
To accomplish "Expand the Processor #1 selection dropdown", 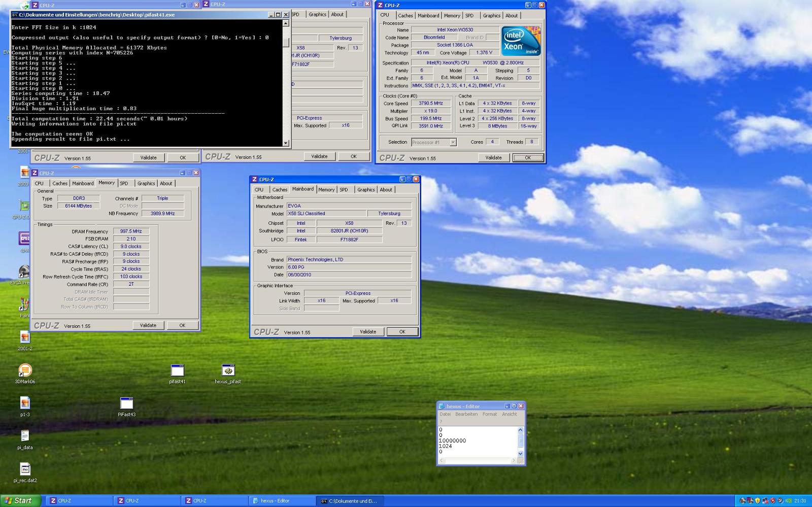I will (x=453, y=142).
